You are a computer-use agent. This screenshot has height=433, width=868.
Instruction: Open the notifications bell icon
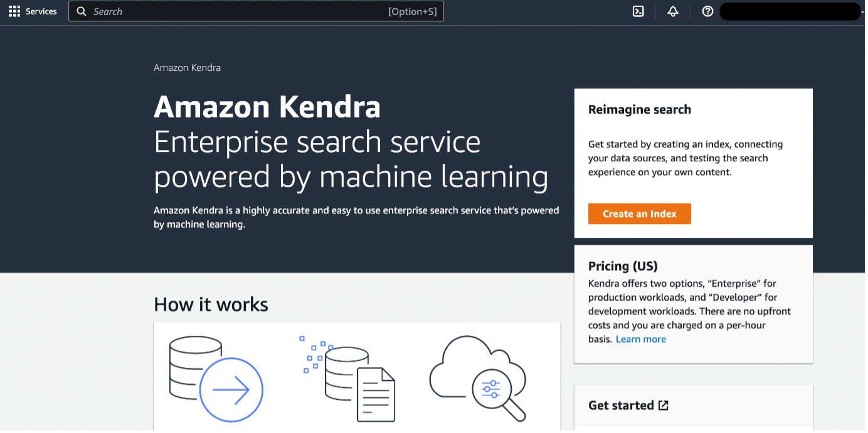tap(673, 11)
